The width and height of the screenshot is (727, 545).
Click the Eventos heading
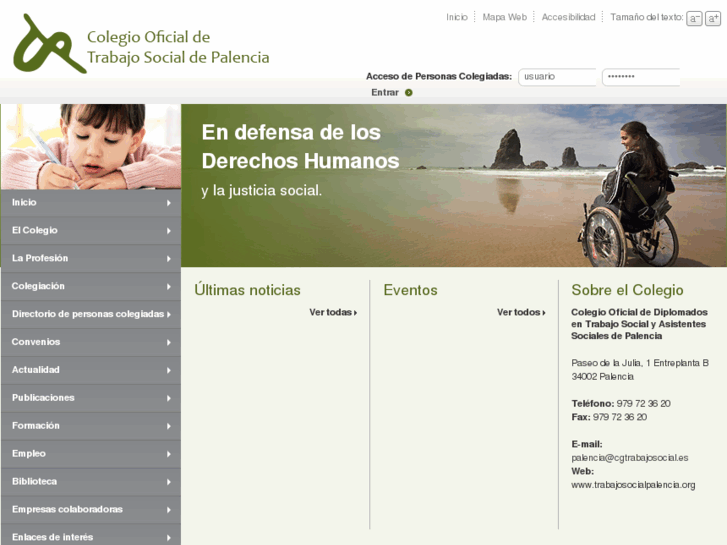pyautogui.click(x=410, y=290)
